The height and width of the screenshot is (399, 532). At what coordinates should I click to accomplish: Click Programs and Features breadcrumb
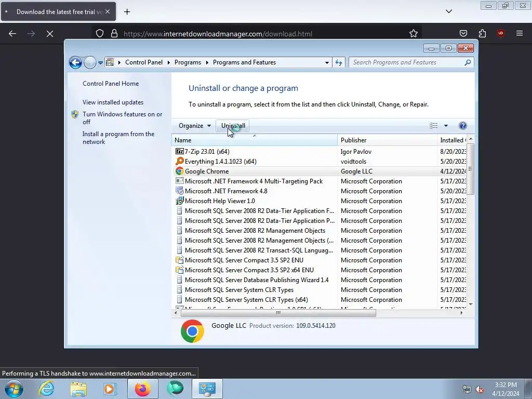coord(244,62)
